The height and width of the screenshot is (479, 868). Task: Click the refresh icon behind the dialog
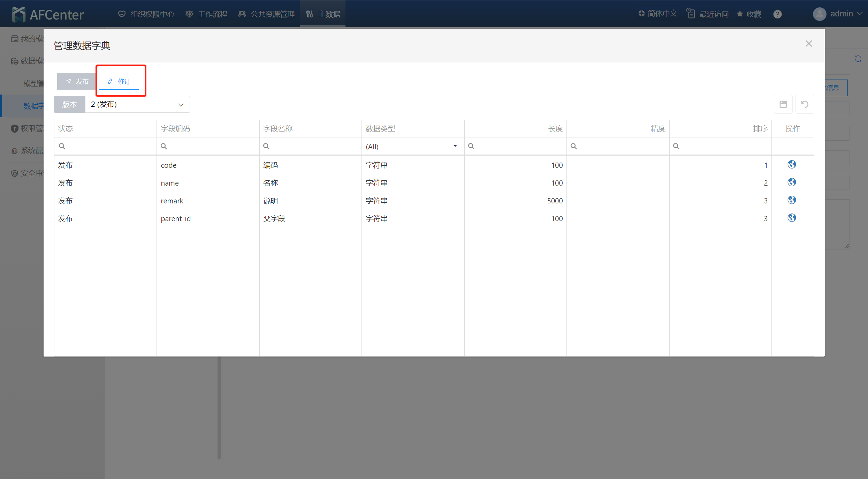(858, 59)
